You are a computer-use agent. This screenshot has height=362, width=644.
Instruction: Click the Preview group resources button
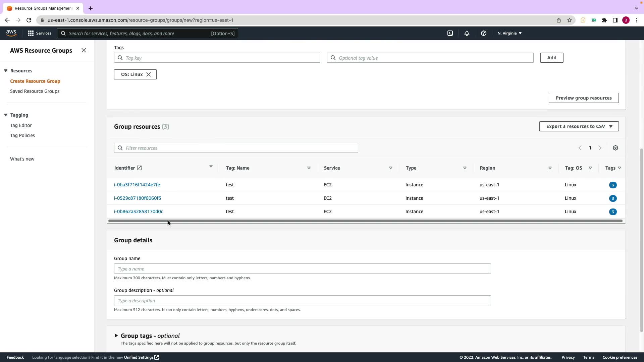583,98
